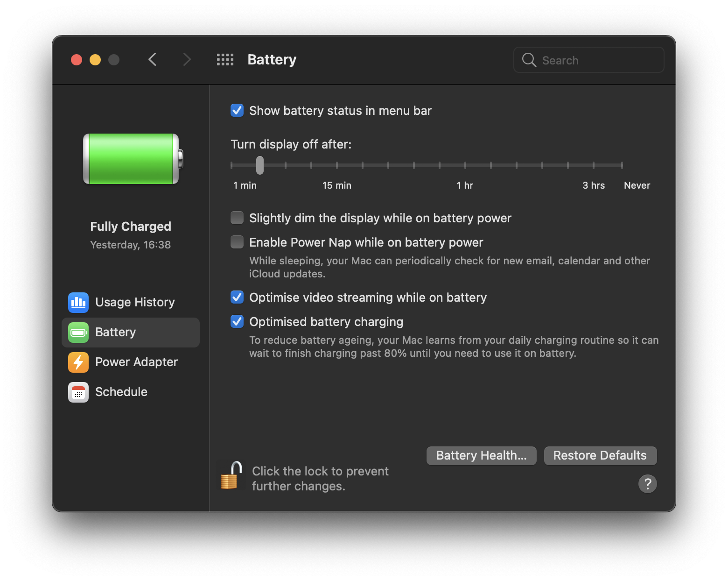Image resolution: width=728 pixels, height=581 pixels.
Task: Click the 'Yesterday, 16:38' timestamp
Action: click(x=131, y=245)
